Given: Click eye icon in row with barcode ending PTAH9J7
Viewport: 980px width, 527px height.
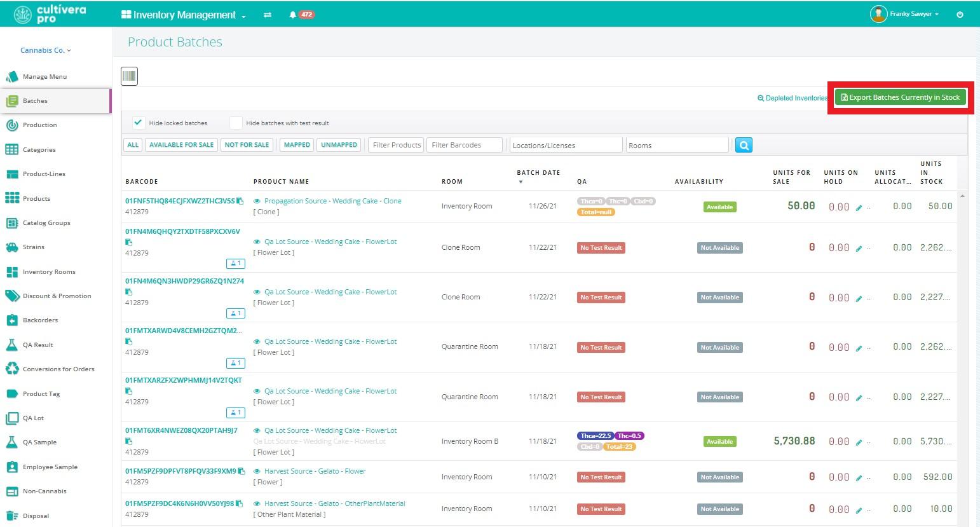Looking at the screenshot, I should tap(257, 431).
